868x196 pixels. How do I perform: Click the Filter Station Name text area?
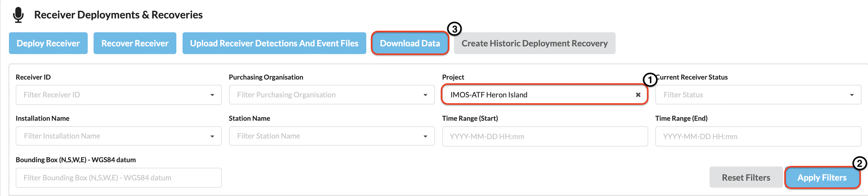tap(325, 136)
